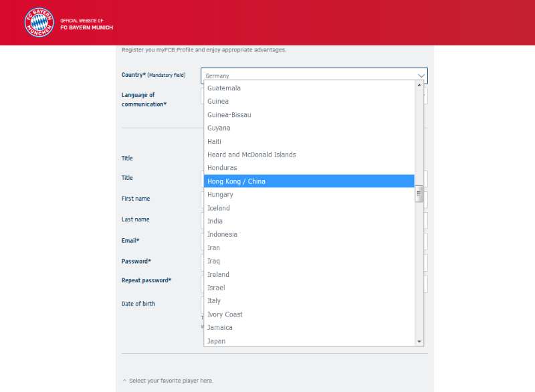The height and width of the screenshot is (392, 535).
Task: Click the Official Website of FC Bayern Munich text
Action: coord(87,24)
